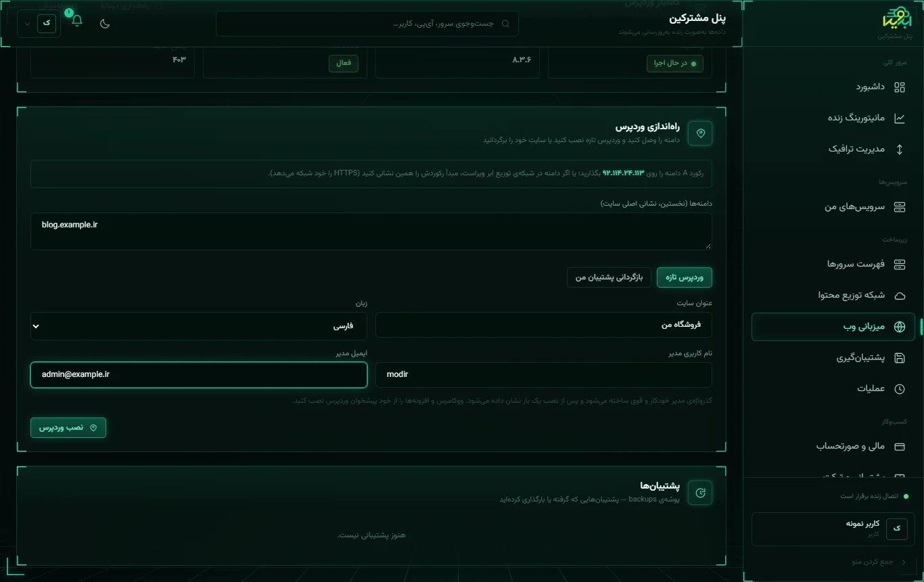Open user account menu chevron
The width and height of the screenshot is (924, 582).
click(27, 23)
